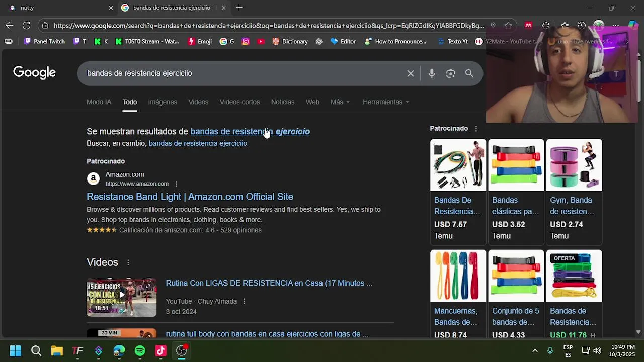Switch to the nutty browser tab
The image size is (644, 362).
point(59,8)
